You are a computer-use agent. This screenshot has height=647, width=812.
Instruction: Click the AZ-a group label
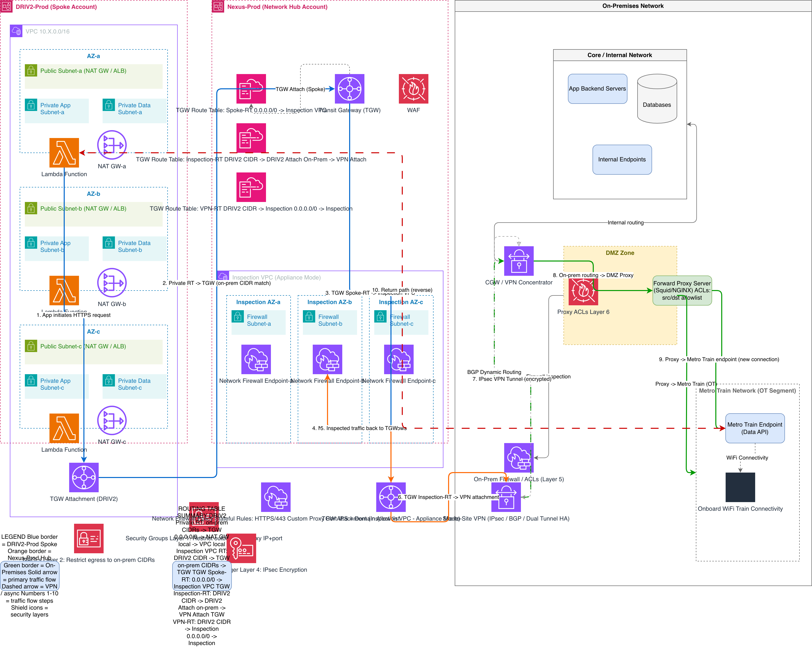(94, 56)
